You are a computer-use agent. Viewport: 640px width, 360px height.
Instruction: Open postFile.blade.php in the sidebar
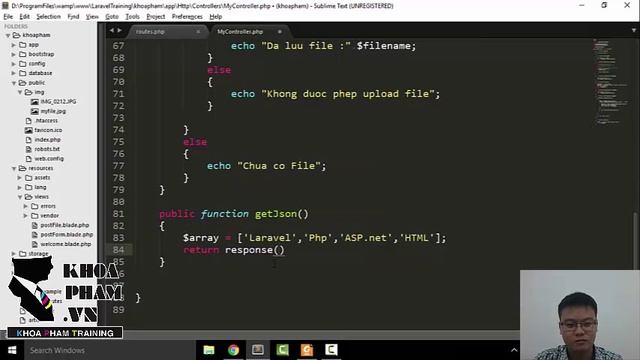[x=64, y=225]
